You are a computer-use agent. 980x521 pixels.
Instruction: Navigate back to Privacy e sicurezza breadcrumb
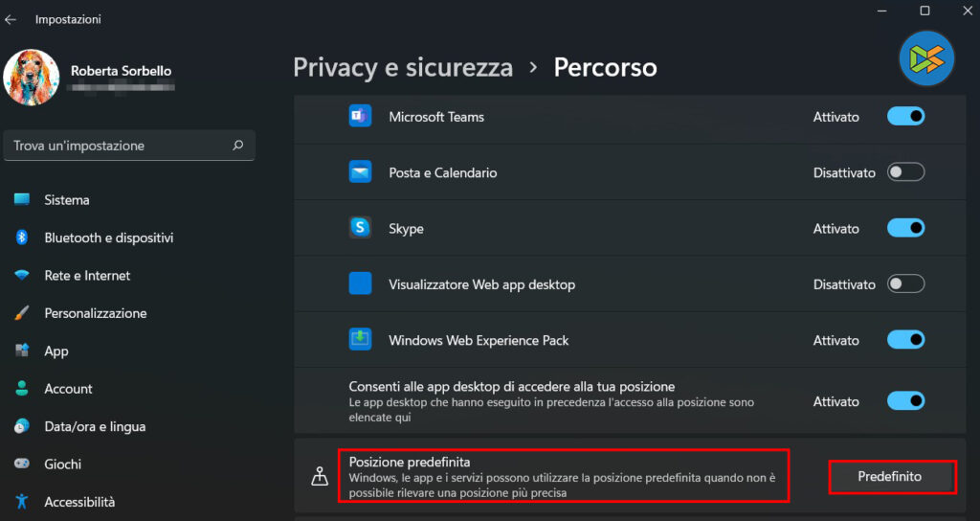402,67
